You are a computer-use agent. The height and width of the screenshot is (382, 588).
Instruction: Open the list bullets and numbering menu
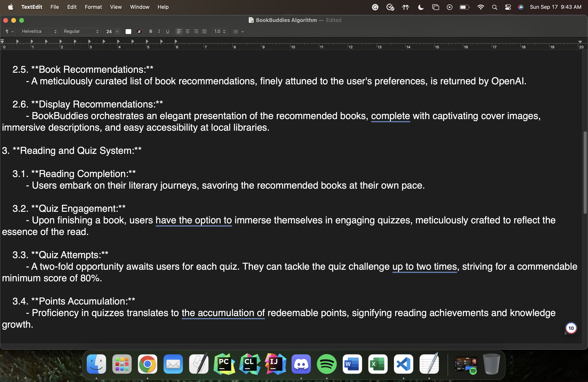click(x=238, y=31)
